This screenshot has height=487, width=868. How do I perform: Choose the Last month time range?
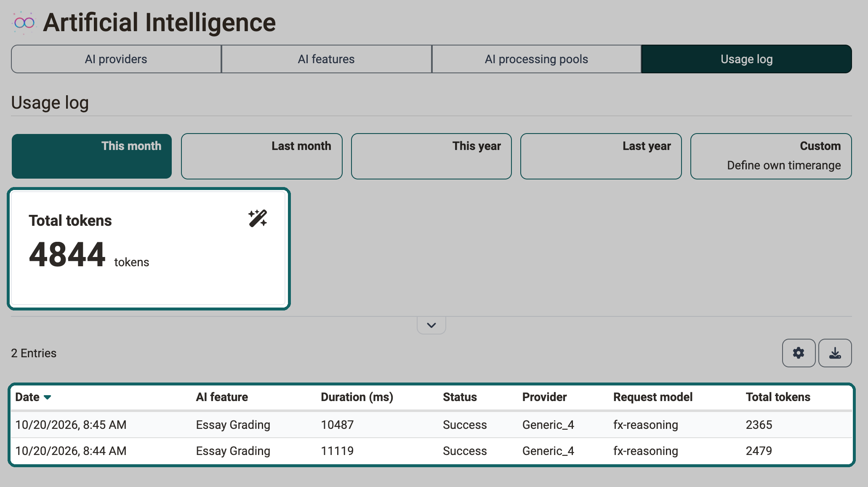262,156
